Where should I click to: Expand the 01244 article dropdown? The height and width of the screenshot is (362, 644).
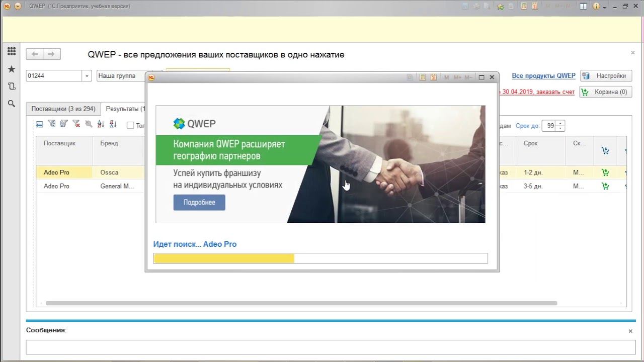[x=87, y=76]
